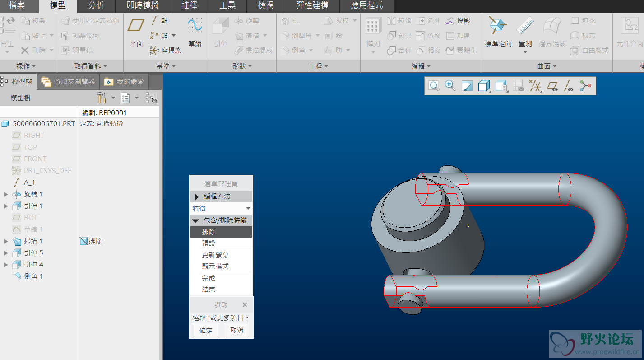The width and height of the screenshot is (644, 360).
Task: Click the 孔 hole tool
Action: (289, 20)
